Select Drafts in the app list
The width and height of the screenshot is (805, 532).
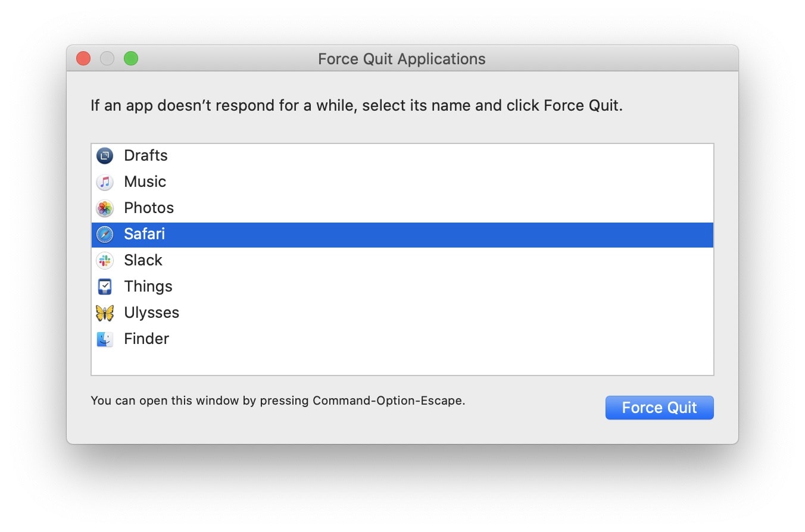(x=146, y=156)
